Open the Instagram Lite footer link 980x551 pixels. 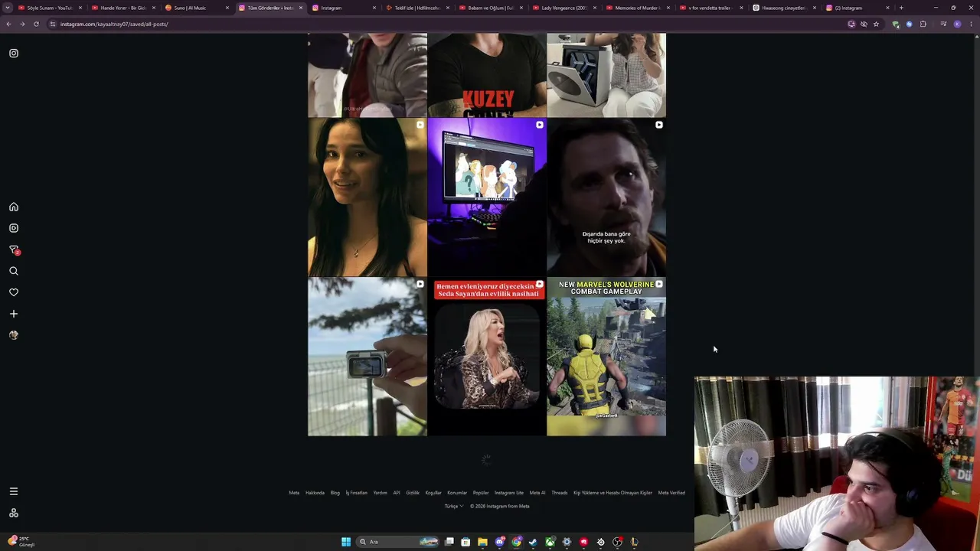tap(509, 493)
